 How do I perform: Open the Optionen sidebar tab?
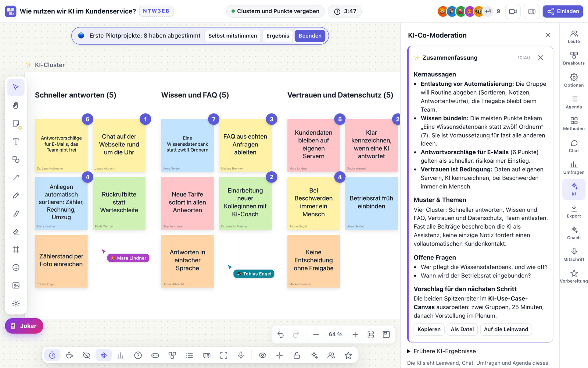point(574,80)
